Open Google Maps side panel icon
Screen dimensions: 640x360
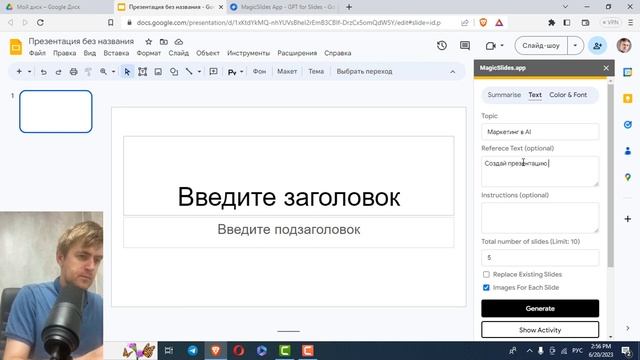click(628, 177)
